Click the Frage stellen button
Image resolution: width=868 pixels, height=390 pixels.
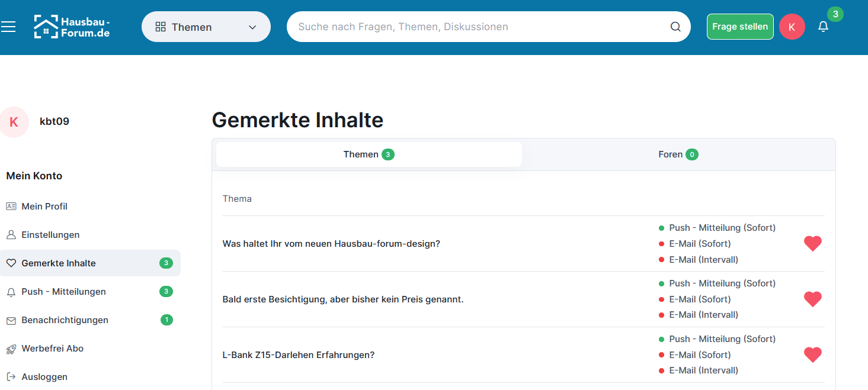tap(739, 27)
